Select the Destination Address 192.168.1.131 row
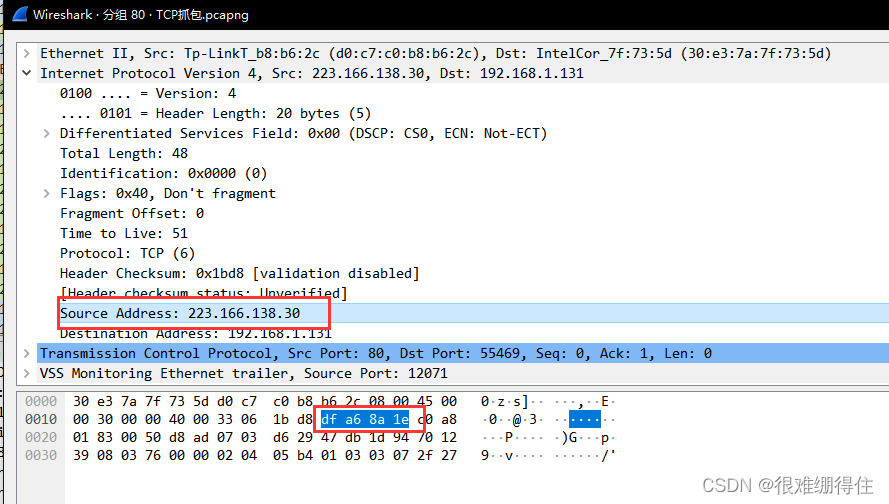889x504 pixels. pos(196,333)
